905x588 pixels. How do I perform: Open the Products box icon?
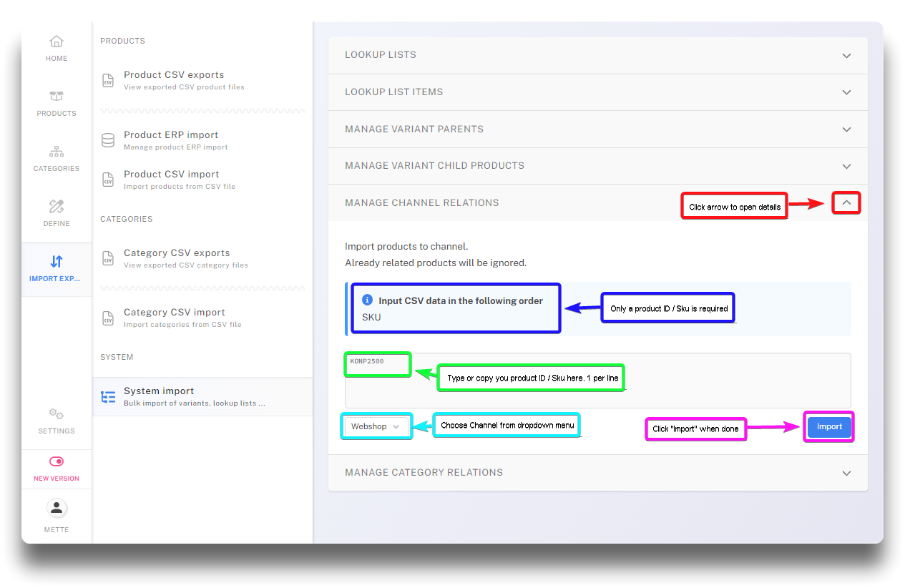(x=57, y=97)
